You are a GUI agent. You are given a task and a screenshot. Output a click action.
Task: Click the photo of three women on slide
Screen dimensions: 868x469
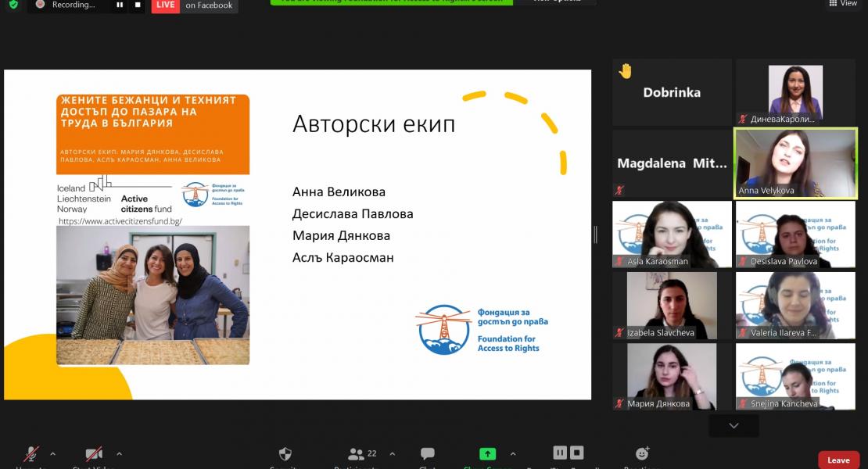coord(152,295)
